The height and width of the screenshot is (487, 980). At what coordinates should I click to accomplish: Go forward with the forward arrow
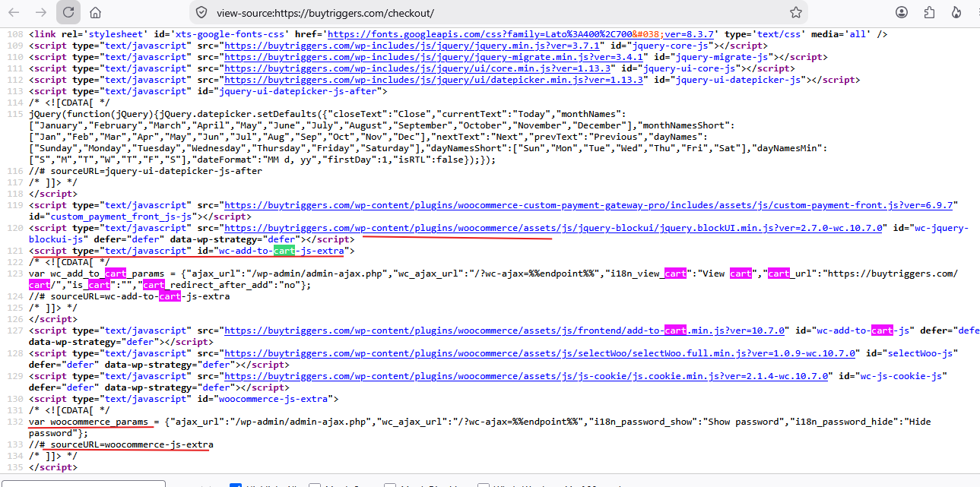(x=41, y=12)
